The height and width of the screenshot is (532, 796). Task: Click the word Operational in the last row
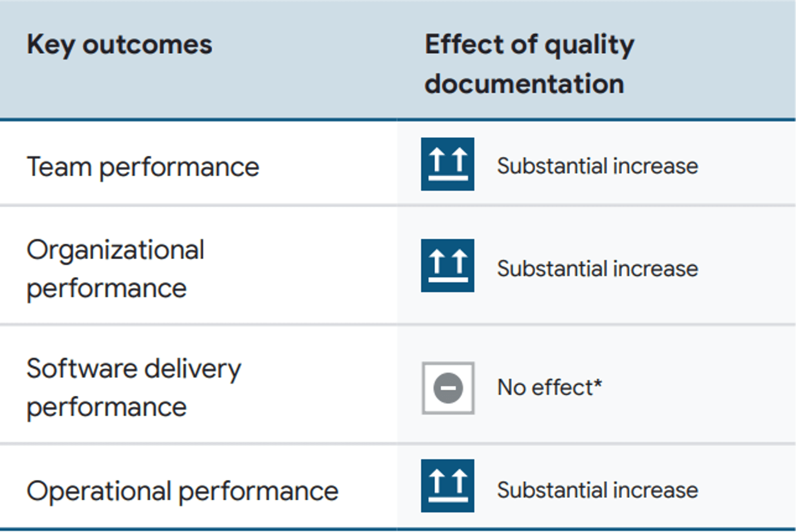click(x=99, y=491)
